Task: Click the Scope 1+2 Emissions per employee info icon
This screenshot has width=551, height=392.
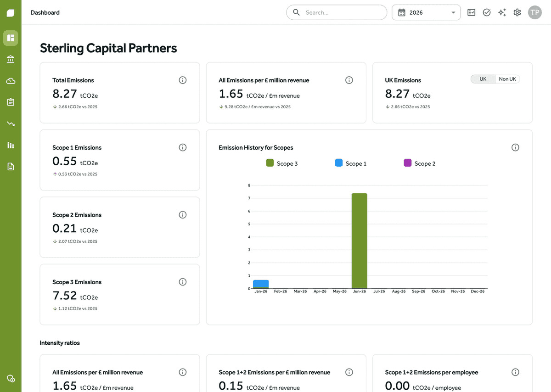Action: [x=515, y=372]
